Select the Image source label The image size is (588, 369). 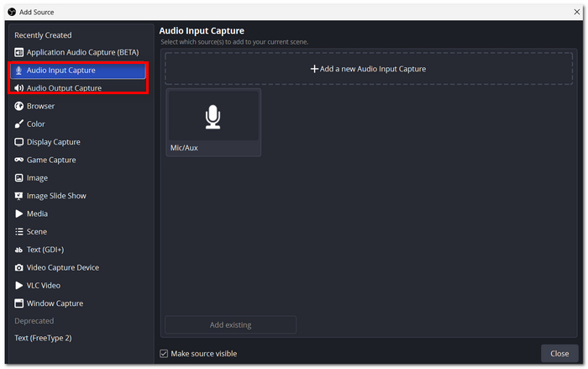tap(37, 178)
